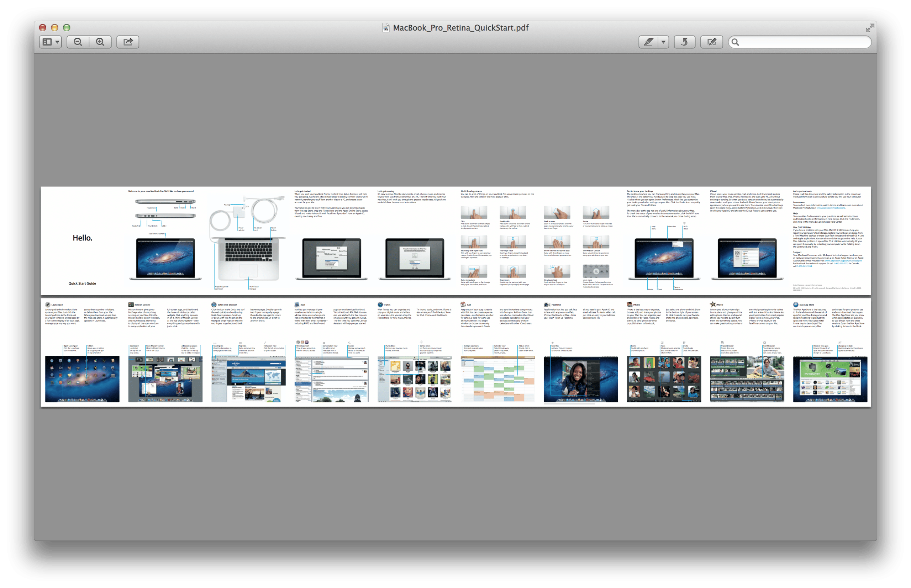Click the 'Welcome' Setup Assistant laptop image
Screen dimensions: 911x588
331,259
